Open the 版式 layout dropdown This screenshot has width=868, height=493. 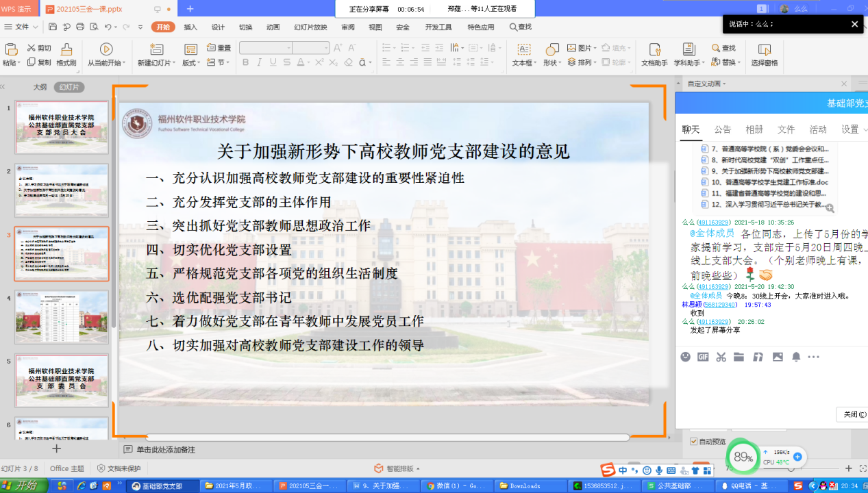[x=190, y=63]
